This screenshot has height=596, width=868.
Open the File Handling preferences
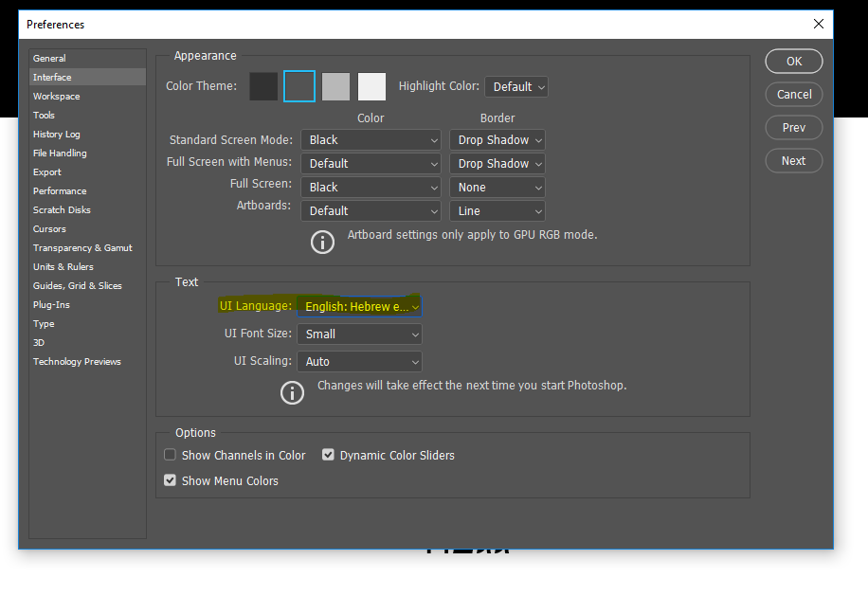click(x=87, y=153)
